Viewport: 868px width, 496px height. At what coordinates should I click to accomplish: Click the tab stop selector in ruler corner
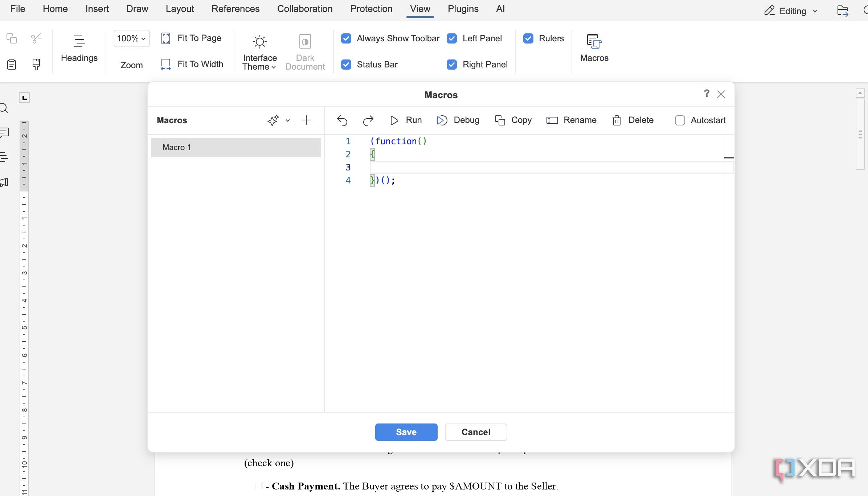click(x=24, y=98)
